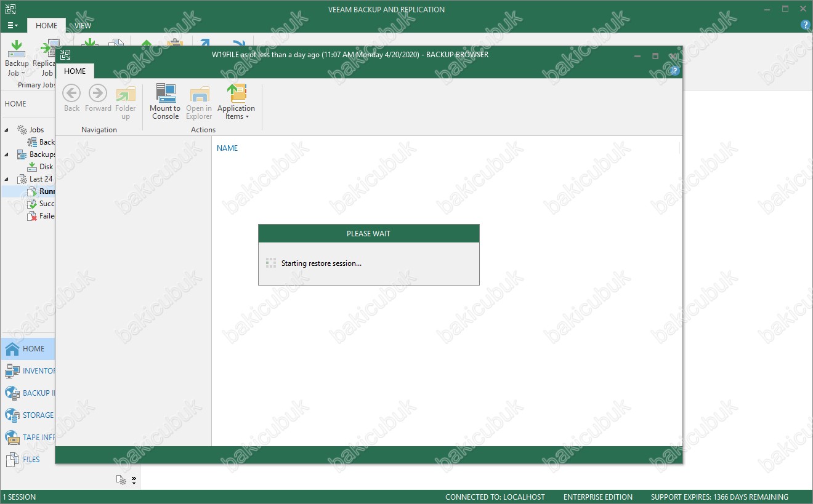This screenshot has height=504, width=813.
Task: Open the FILES view
Action: pos(28,460)
